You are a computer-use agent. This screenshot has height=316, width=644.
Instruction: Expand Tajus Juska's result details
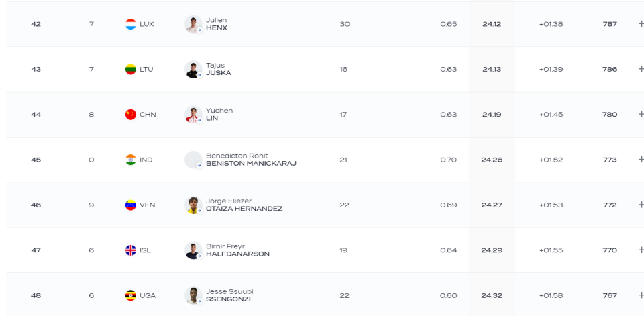(x=640, y=70)
